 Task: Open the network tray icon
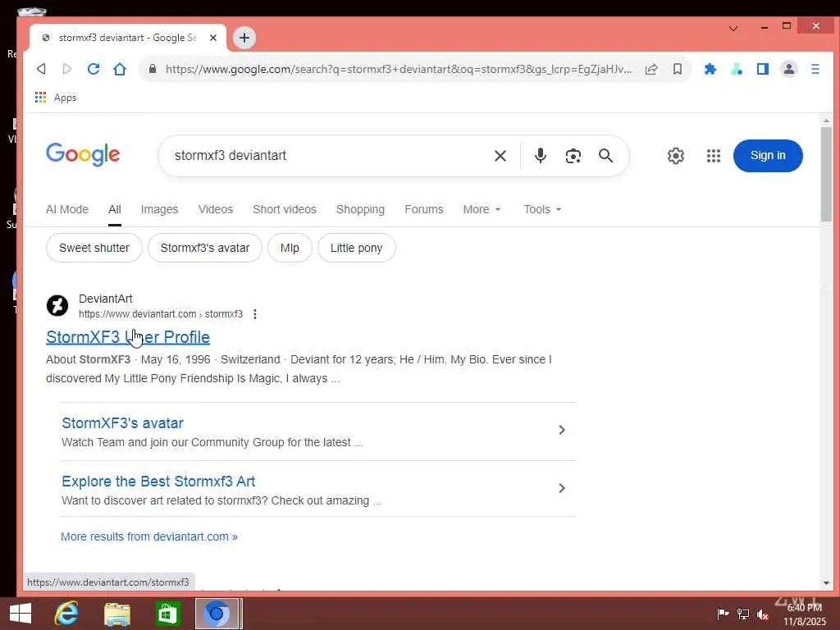(x=743, y=614)
